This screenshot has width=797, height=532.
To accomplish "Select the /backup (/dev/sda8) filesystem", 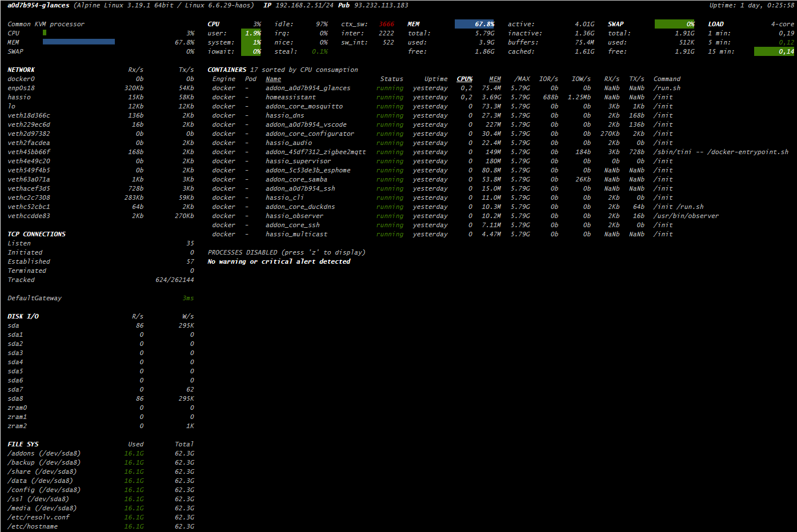I will [x=44, y=462].
